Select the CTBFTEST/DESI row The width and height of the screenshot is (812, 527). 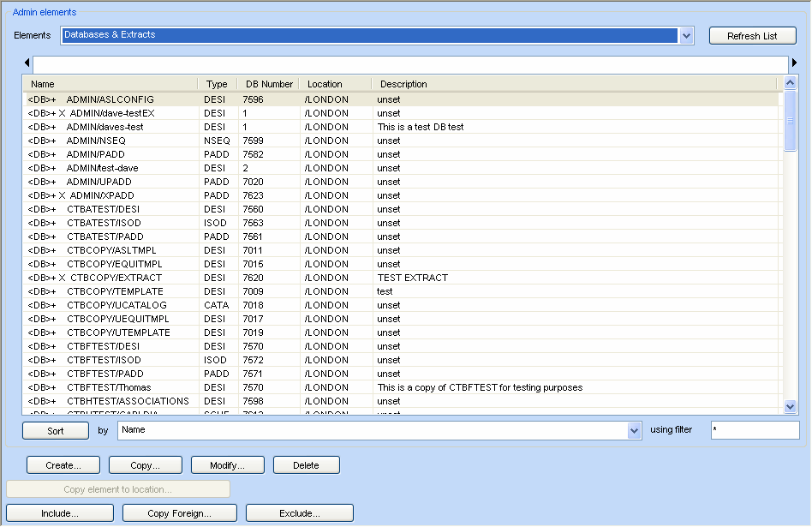coord(402,347)
